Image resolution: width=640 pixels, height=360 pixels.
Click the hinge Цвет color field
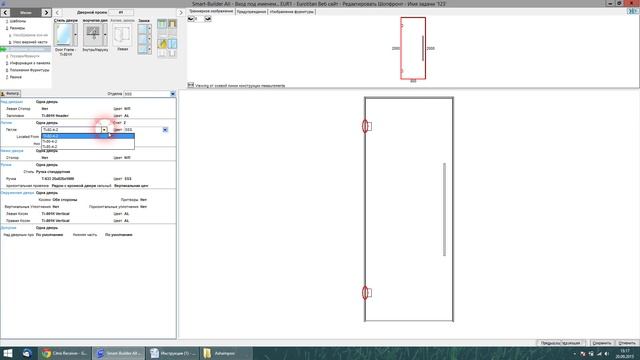[143, 130]
